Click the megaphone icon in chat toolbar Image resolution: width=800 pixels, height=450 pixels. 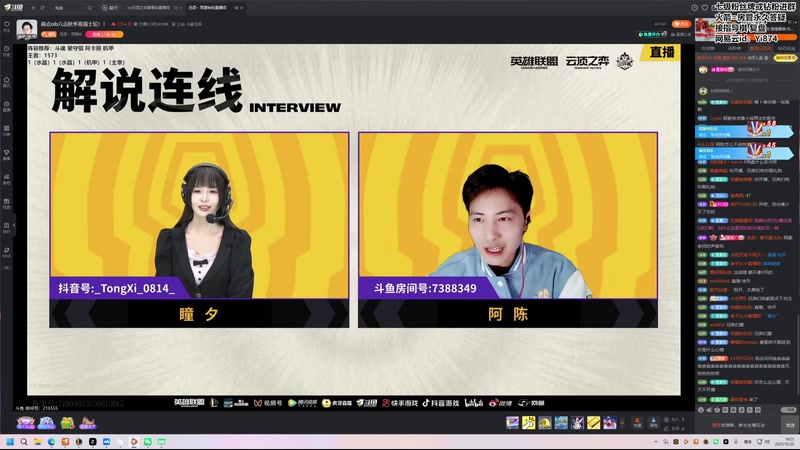(709, 410)
